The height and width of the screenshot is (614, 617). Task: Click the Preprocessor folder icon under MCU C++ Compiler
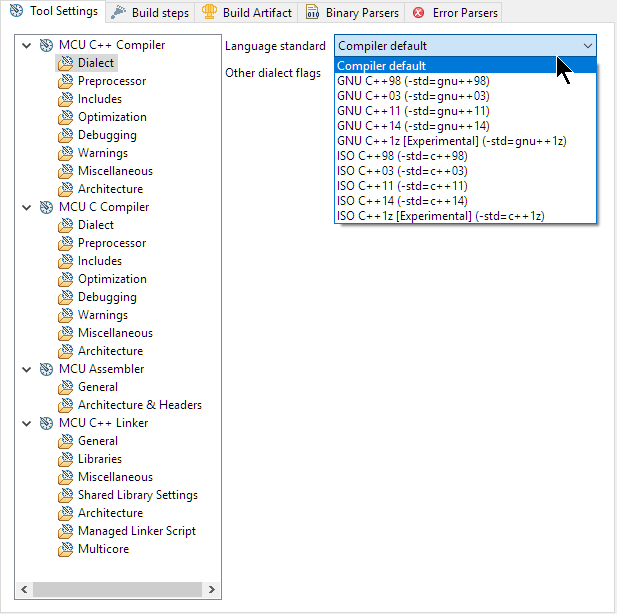tap(65, 81)
